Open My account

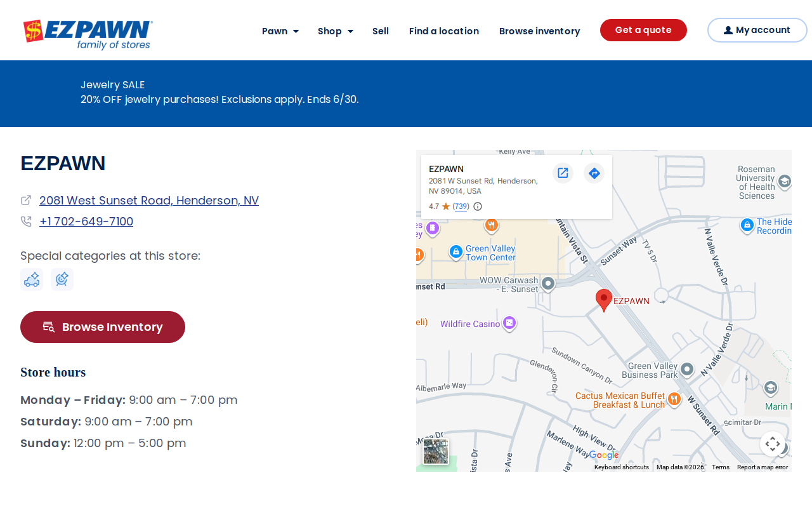757,30
